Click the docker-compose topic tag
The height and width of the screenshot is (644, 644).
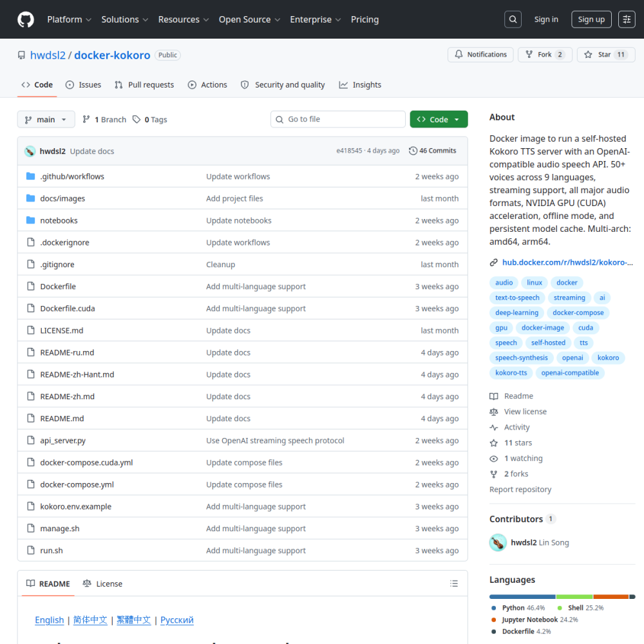(578, 312)
